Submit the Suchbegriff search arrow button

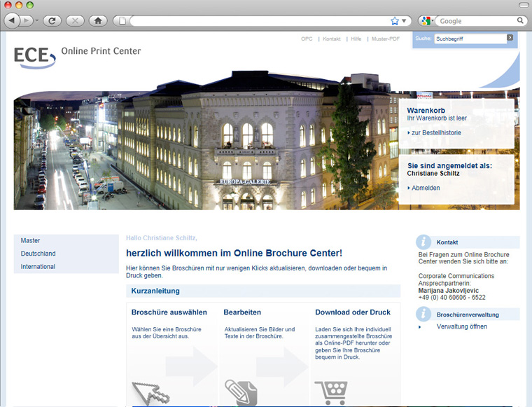point(510,38)
